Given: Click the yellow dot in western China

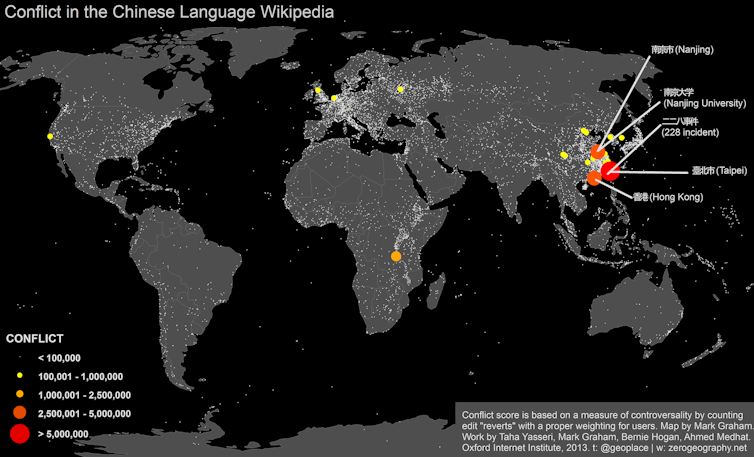Looking at the screenshot, I should 564,155.
